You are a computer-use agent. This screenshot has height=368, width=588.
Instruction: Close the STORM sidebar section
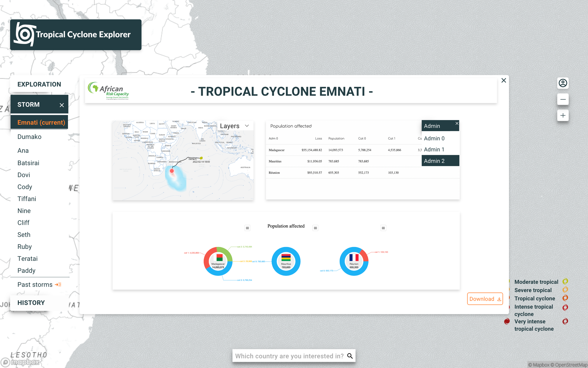click(x=62, y=105)
